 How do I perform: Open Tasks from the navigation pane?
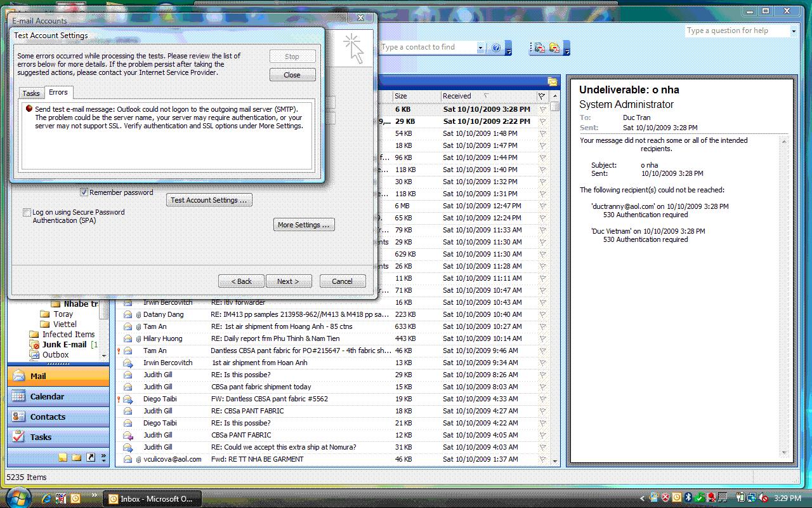[x=58, y=437]
